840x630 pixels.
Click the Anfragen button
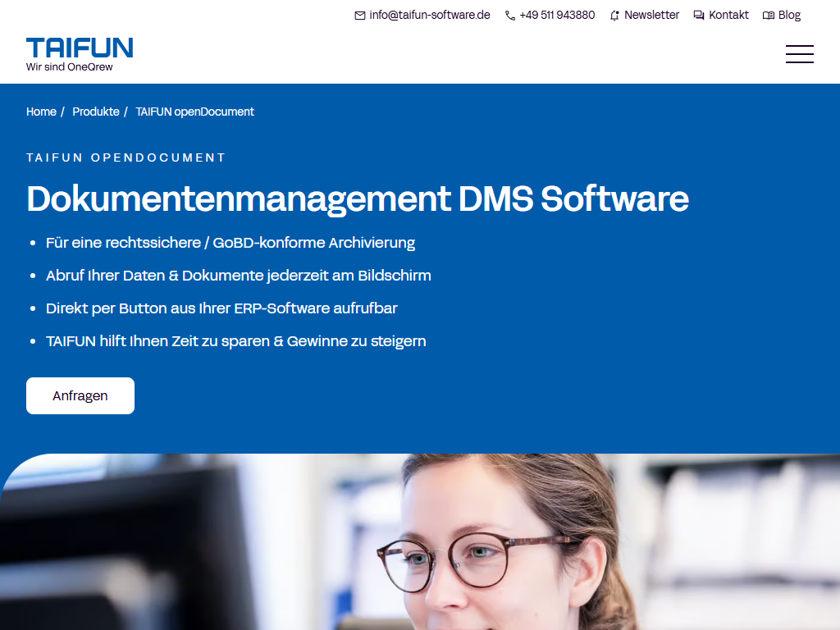80,395
